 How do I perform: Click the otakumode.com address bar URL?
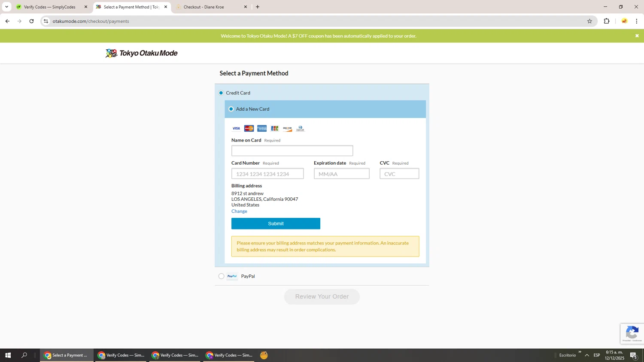tap(91, 21)
